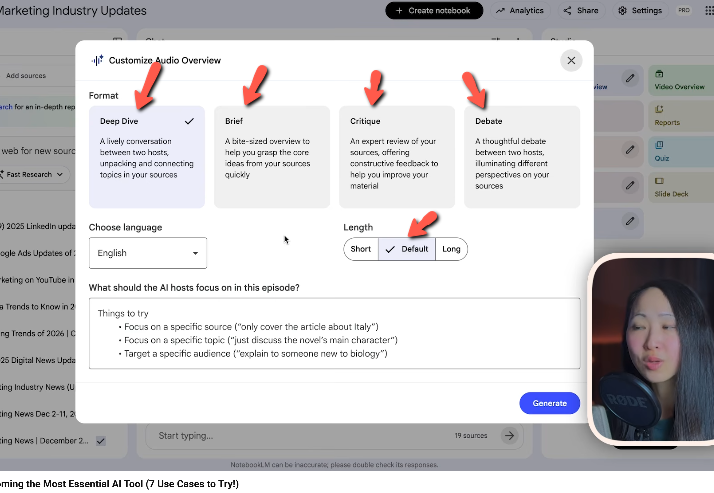
Task: Select the Google Ads Updates source
Action: pyautogui.click(x=38, y=253)
